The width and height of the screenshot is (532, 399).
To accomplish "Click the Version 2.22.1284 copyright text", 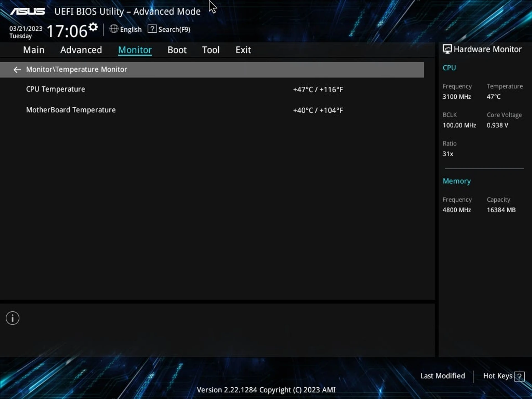I will point(266,390).
